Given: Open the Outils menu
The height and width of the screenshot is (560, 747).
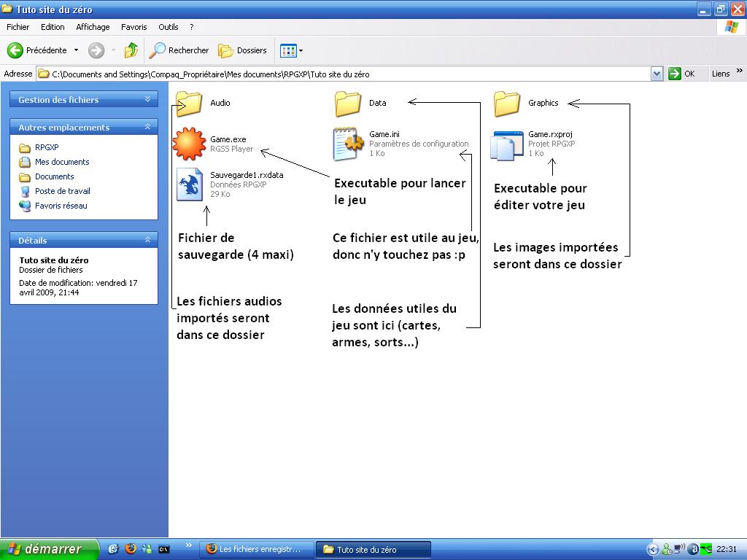Looking at the screenshot, I should (x=168, y=27).
